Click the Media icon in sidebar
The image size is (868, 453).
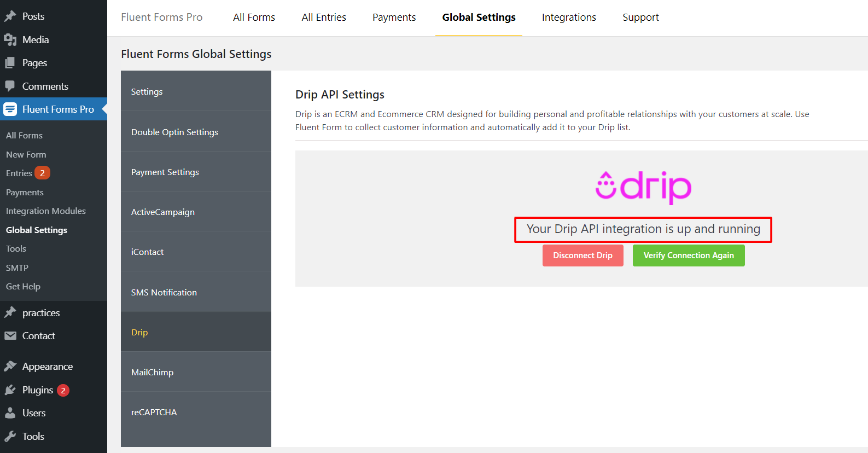pyautogui.click(x=10, y=40)
